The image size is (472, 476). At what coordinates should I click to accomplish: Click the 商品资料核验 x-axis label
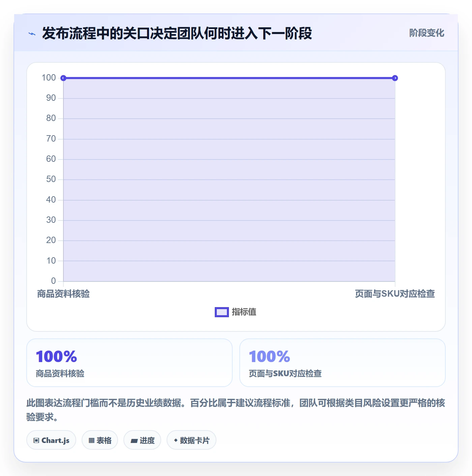click(63, 294)
